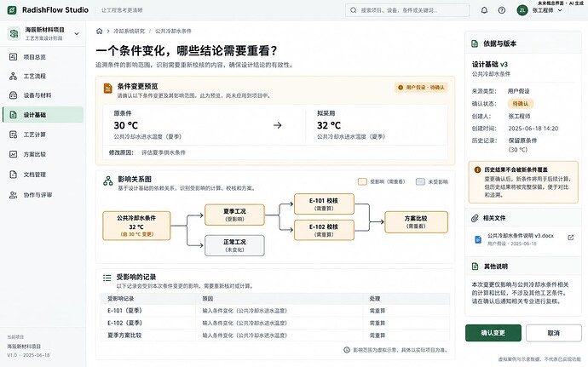
Task: Click the 原因 column header
Action: tap(208, 299)
